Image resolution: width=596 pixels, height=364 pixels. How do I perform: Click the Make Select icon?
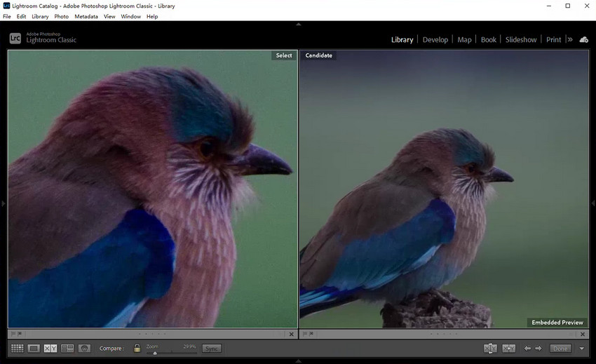pyautogui.click(x=508, y=348)
